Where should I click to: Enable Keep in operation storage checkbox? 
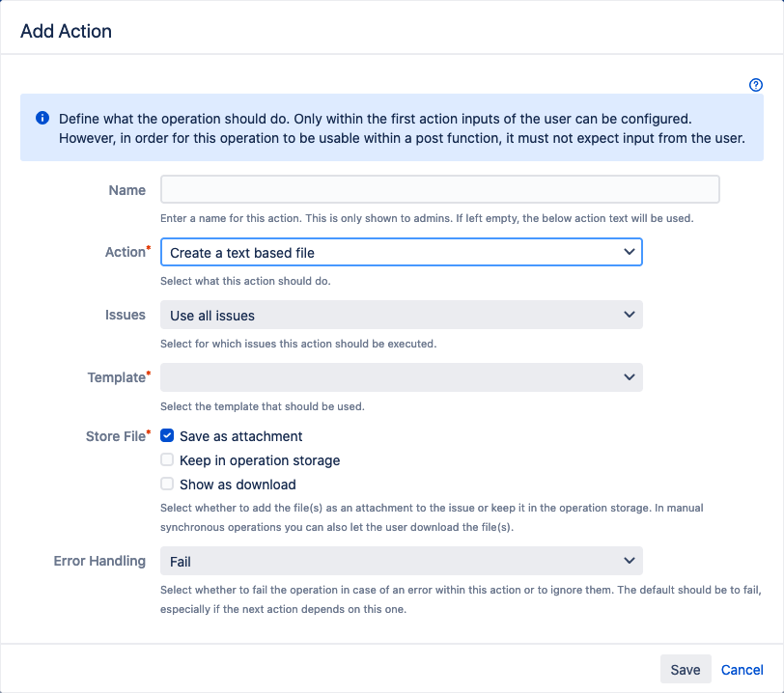[x=168, y=460]
